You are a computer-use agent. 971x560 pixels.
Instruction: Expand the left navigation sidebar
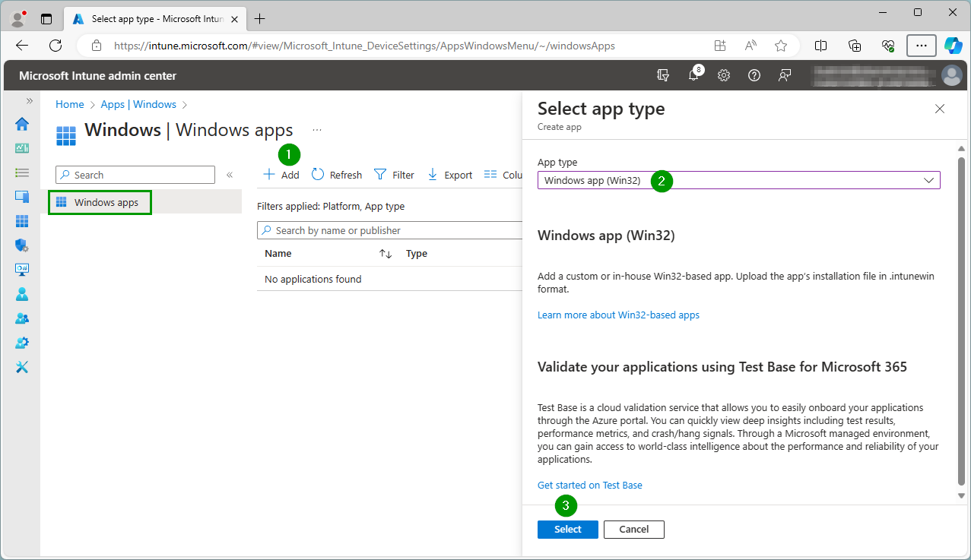pos(30,101)
